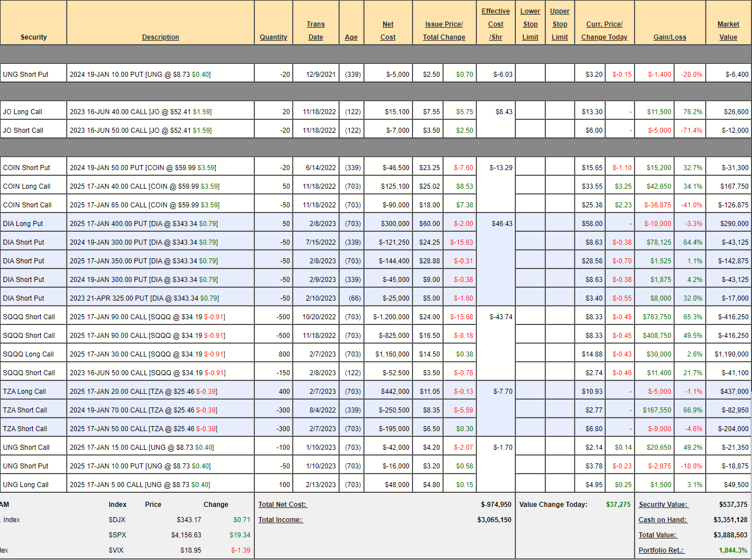Screen dimensions: 752x560
Task: Click the Net Cost column header
Action: pyautogui.click(x=388, y=31)
